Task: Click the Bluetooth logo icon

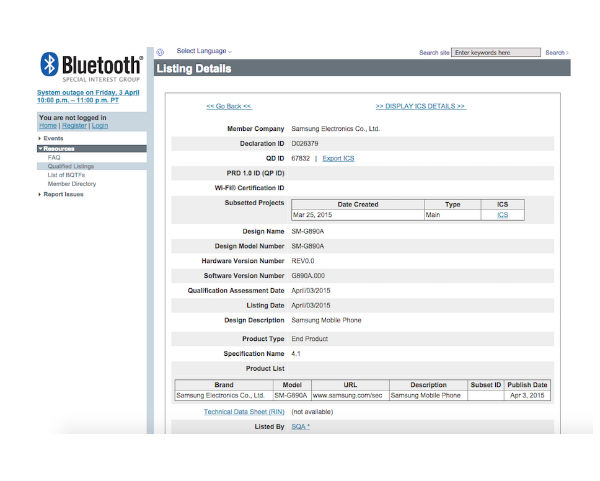Action: [x=49, y=64]
